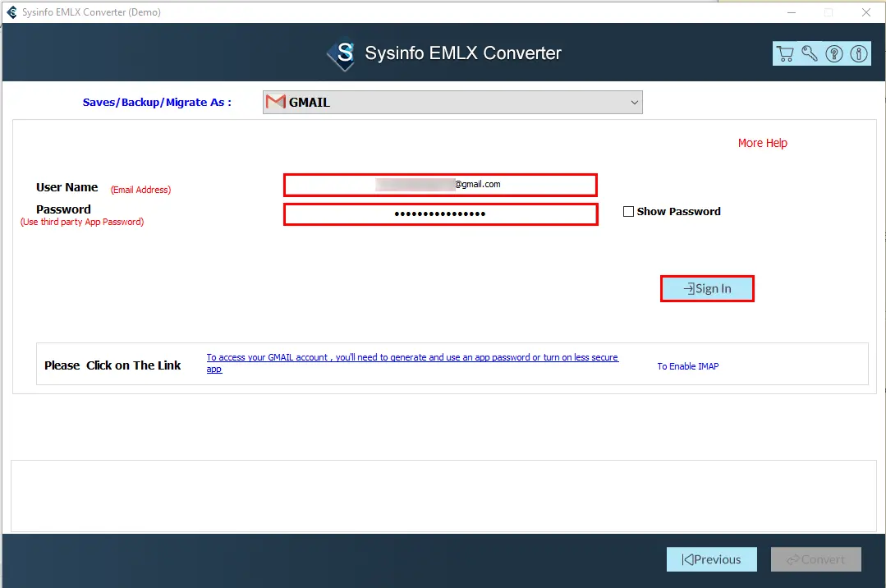
Task: Click the Gmail envelope icon in dropdown
Action: click(275, 103)
